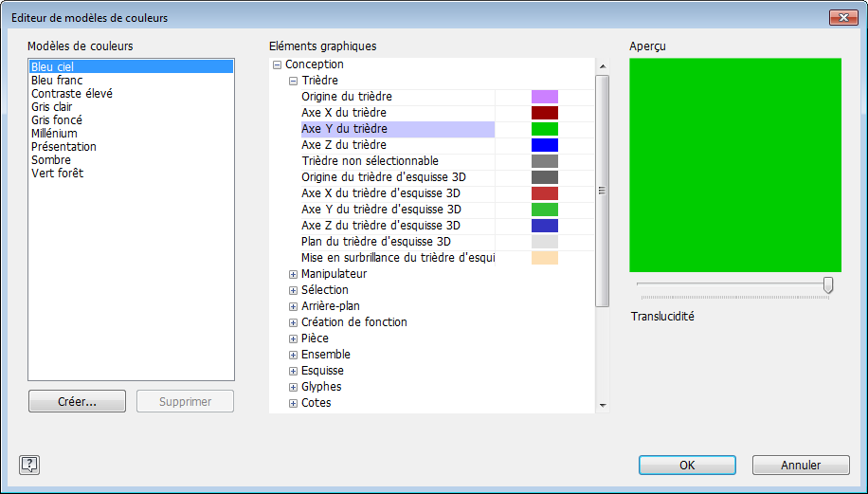Collapse the Trièdre tree node

click(x=294, y=81)
